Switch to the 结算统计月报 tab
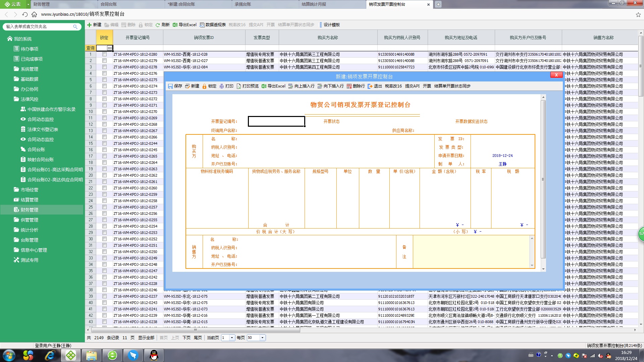The width and height of the screenshot is (644, 362). coord(314,4)
